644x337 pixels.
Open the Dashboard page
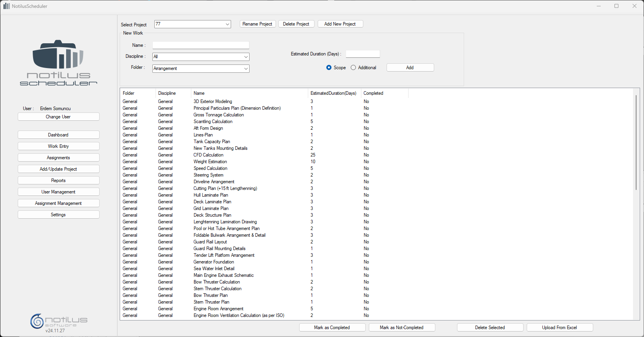(x=58, y=135)
